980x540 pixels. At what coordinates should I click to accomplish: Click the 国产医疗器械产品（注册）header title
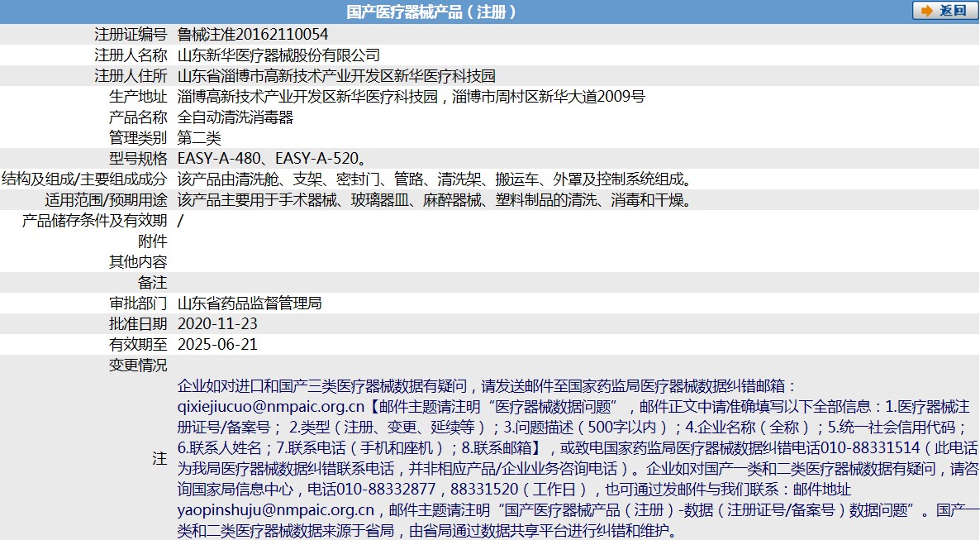[x=431, y=12]
